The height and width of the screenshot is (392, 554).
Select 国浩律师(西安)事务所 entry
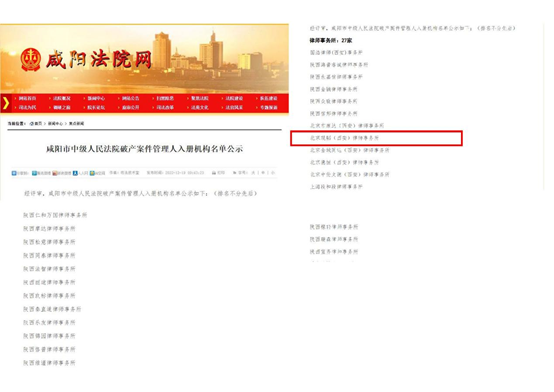[x=336, y=52]
